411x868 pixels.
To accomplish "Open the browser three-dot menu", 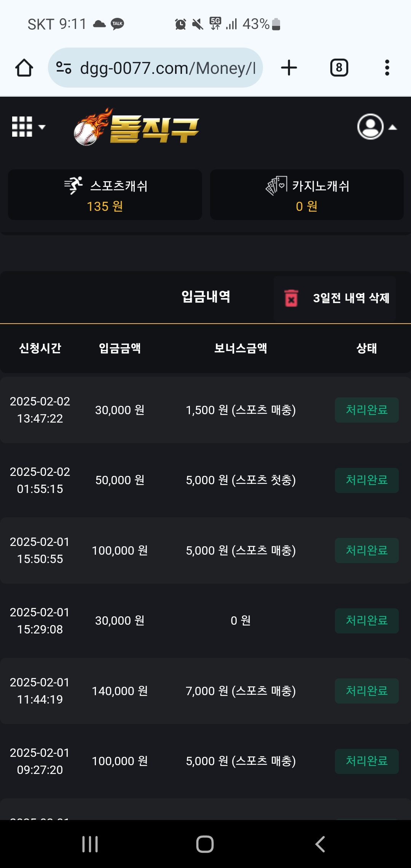I will point(387,68).
